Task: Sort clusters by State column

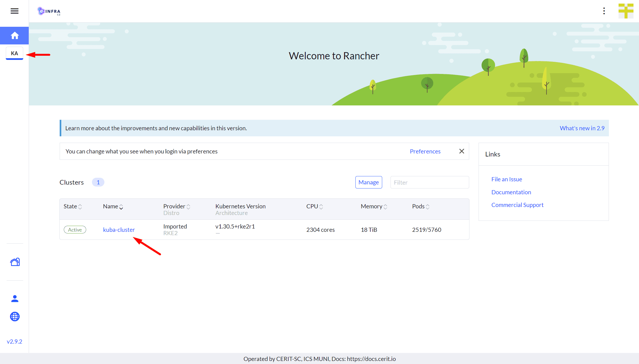Action: click(x=73, y=206)
